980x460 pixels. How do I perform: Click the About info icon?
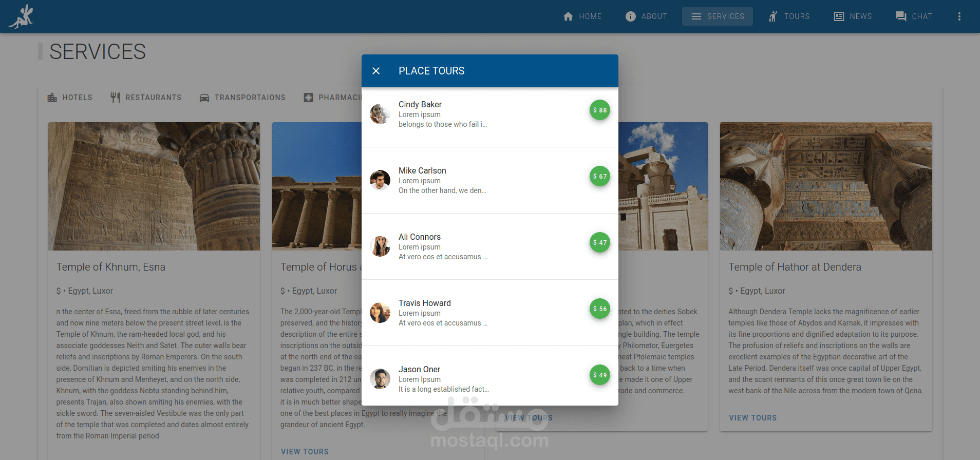pyautogui.click(x=631, y=16)
